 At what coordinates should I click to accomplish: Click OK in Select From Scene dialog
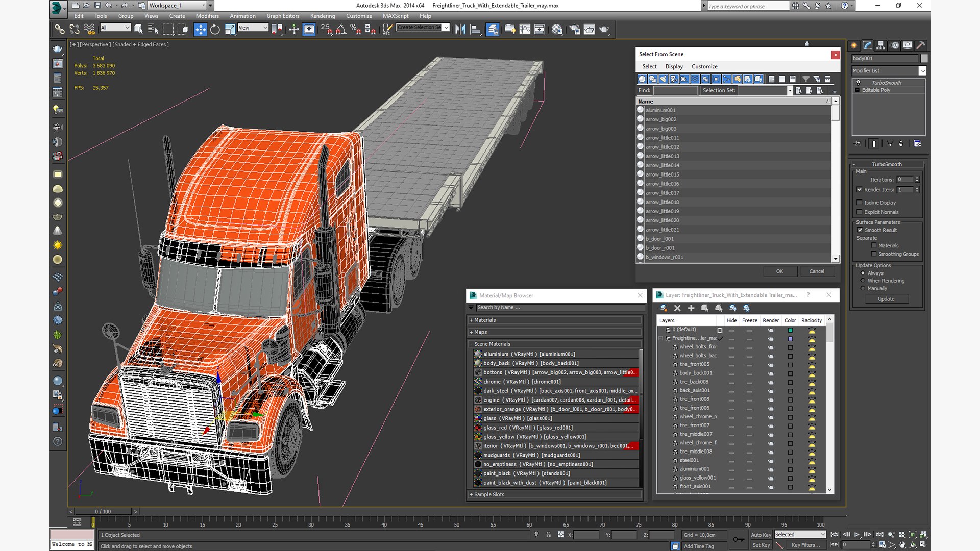pos(779,272)
